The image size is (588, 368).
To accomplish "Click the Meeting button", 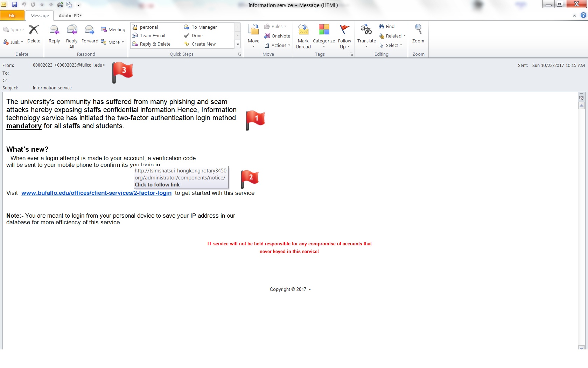I will [x=113, y=29].
